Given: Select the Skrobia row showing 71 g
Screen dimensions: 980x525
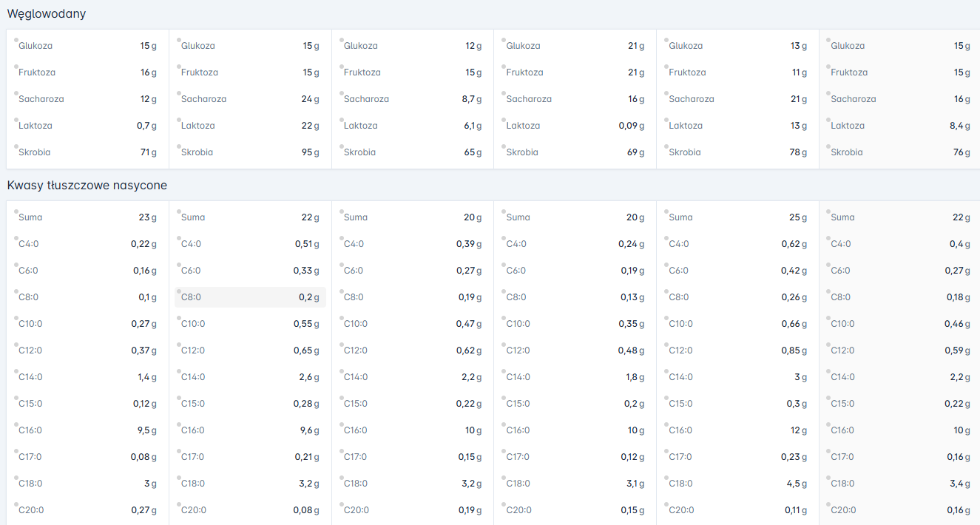Looking at the screenshot, I should 87,152.
